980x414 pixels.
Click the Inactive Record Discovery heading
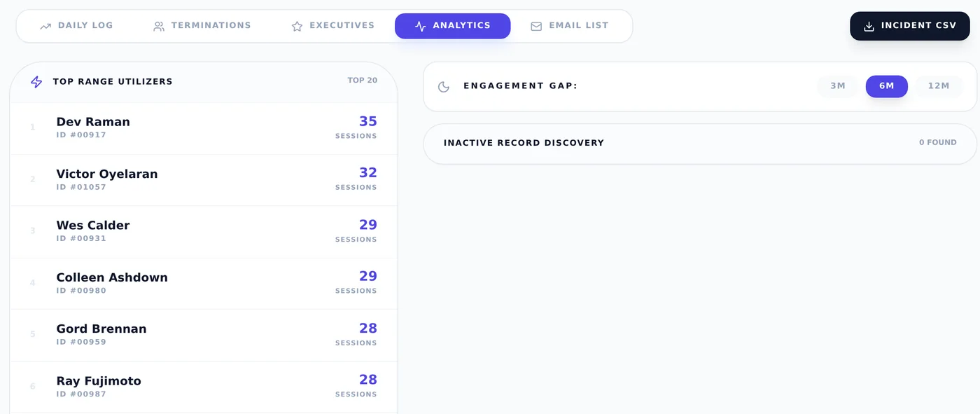[x=524, y=143]
